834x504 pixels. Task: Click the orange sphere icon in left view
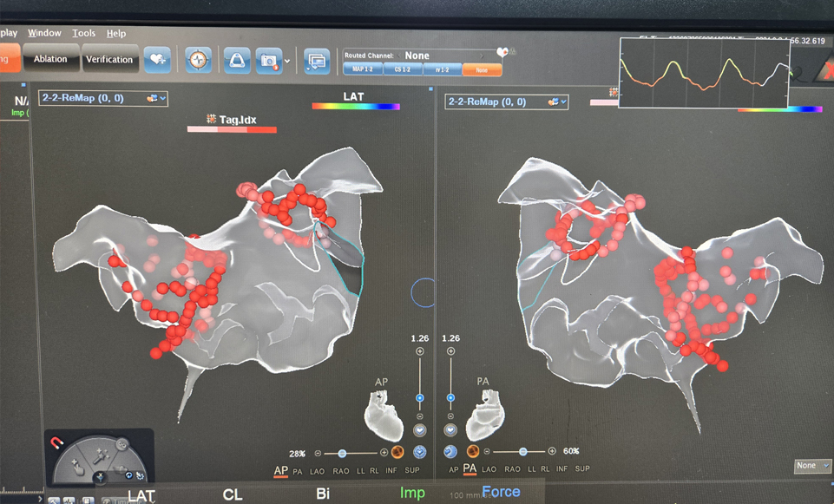pyautogui.click(x=398, y=452)
